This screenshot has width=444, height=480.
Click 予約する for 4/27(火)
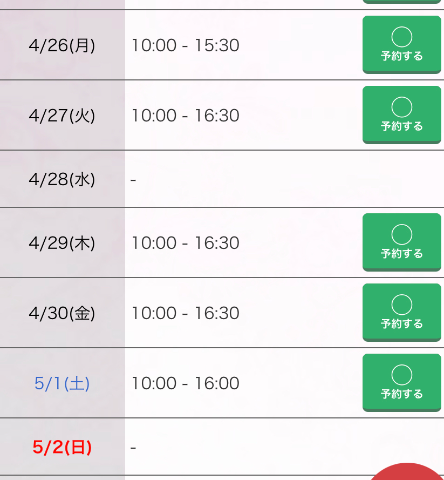pos(402,115)
